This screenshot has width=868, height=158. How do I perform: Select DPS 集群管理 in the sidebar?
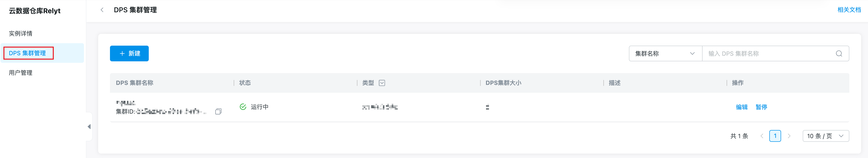tap(27, 53)
